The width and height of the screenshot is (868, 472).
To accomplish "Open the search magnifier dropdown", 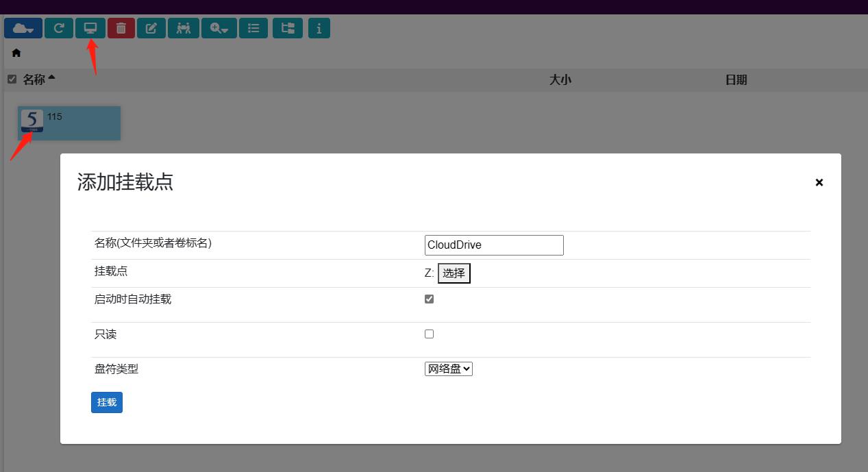I will (x=219, y=28).
